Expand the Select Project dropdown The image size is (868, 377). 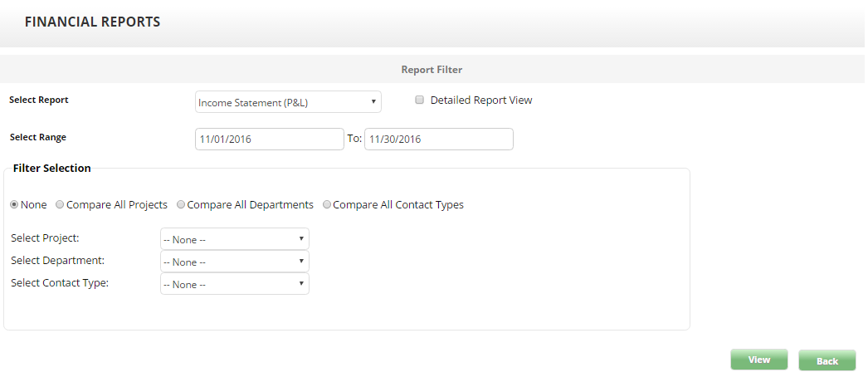pos(234,239)
